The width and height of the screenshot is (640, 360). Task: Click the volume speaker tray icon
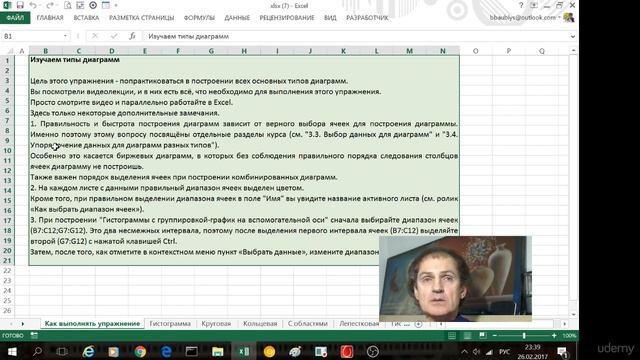(476, 352)
